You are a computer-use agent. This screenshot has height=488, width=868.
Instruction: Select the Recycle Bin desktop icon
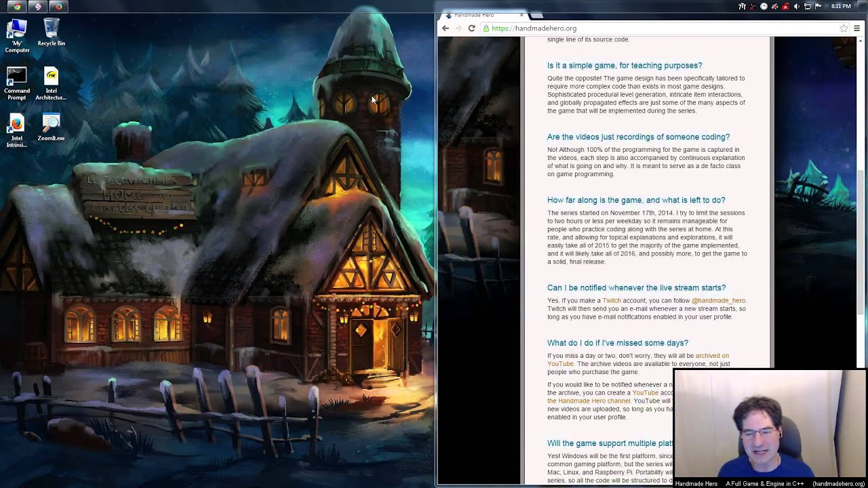pos(52,33)
